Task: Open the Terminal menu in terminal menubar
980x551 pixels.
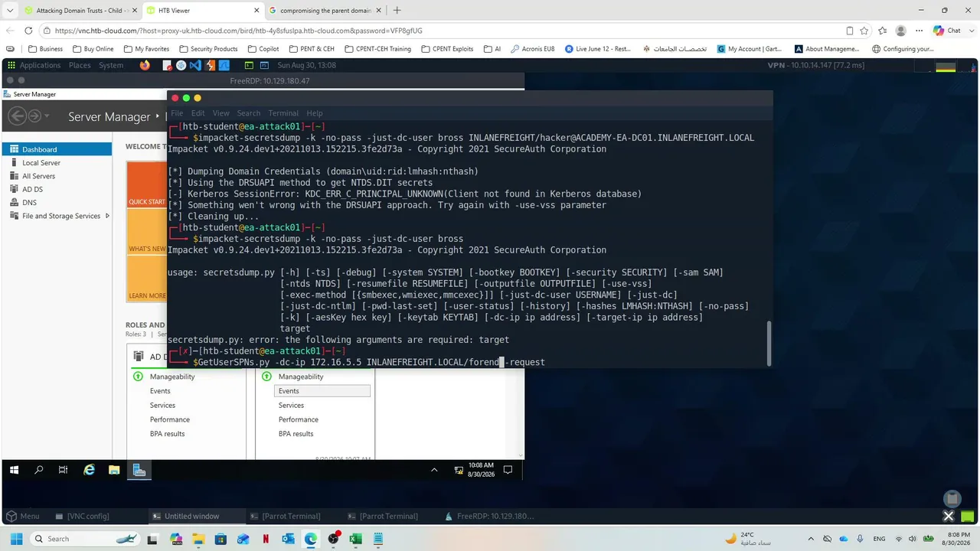Action: [283, 113]
